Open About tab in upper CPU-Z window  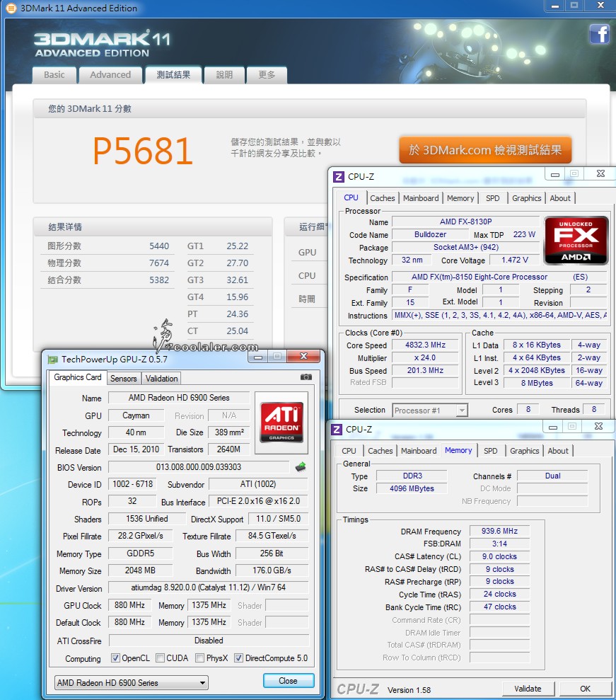[x=560, y=198]
